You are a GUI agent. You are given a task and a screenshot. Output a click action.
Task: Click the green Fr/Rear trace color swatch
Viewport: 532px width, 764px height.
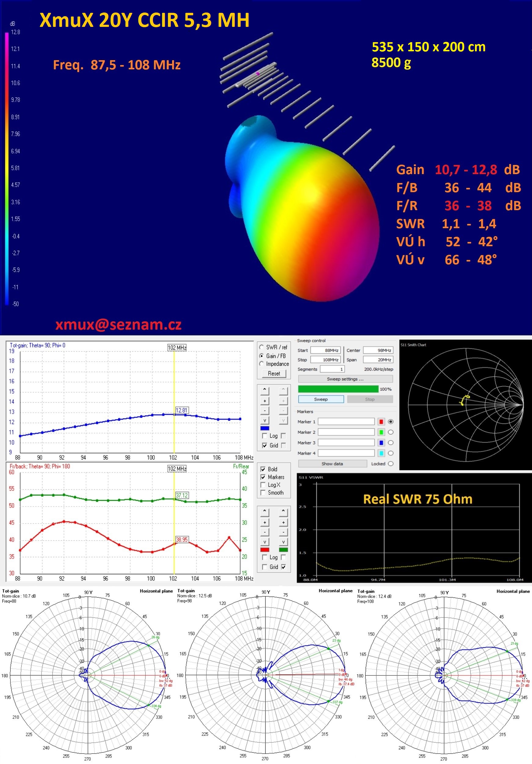click(x=283, y=550)
